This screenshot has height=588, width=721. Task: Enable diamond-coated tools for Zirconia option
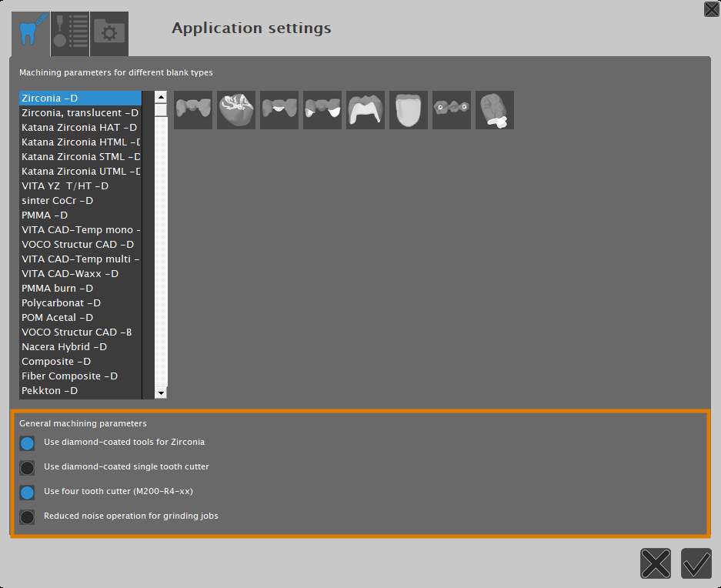point(27,443)
